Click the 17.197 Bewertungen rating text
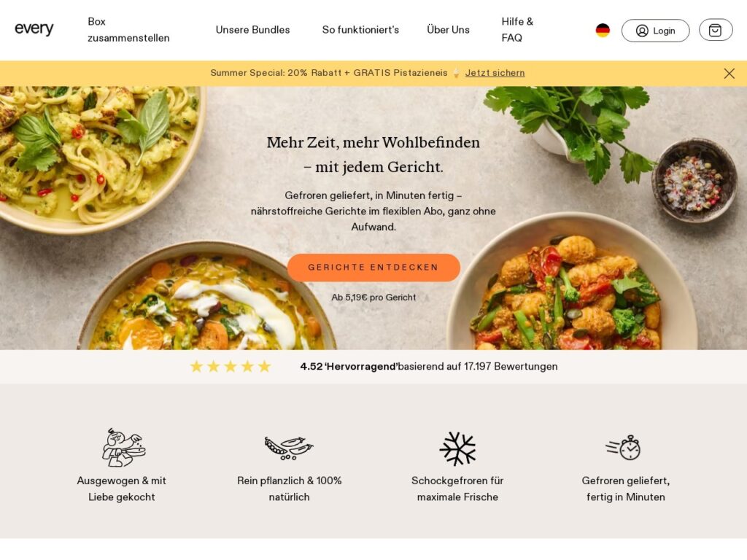Viewport: 747px width, 560px height. point(511,366)
